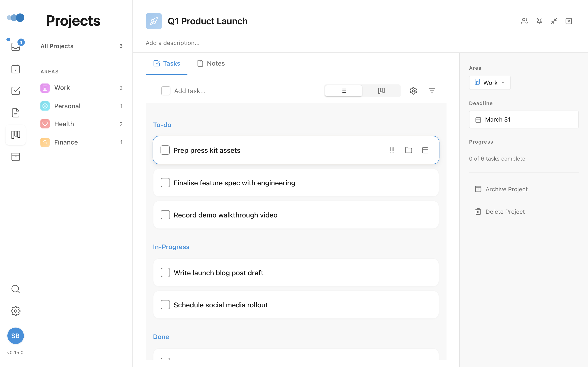Screen dimensions: 588x367
Task: Open task filter lines icon
Action: (432, 91)
